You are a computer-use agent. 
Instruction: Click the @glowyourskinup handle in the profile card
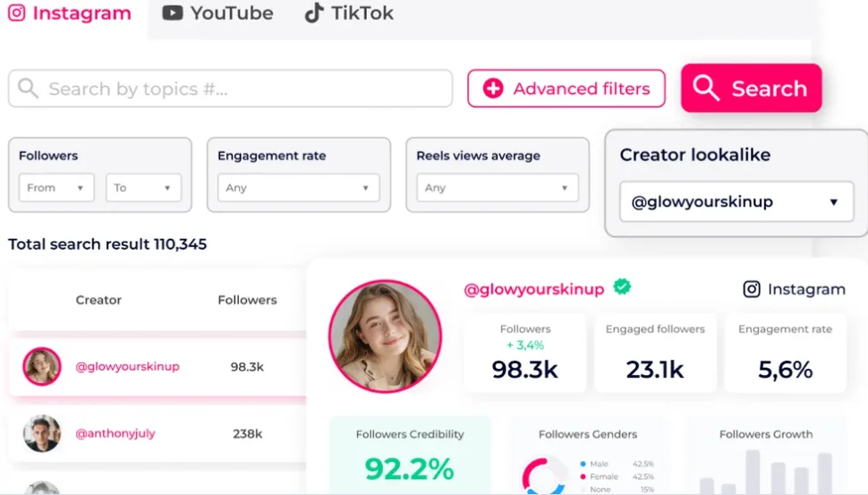[x=533, y=289]
